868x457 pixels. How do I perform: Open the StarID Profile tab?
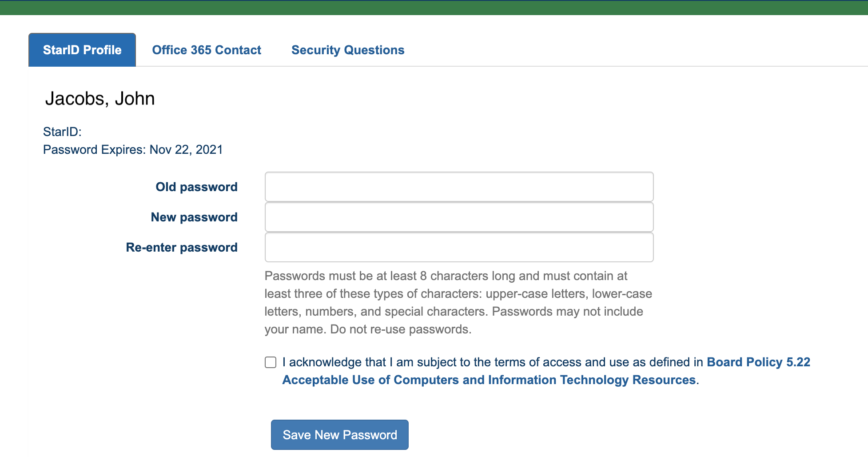pos(82,50)
